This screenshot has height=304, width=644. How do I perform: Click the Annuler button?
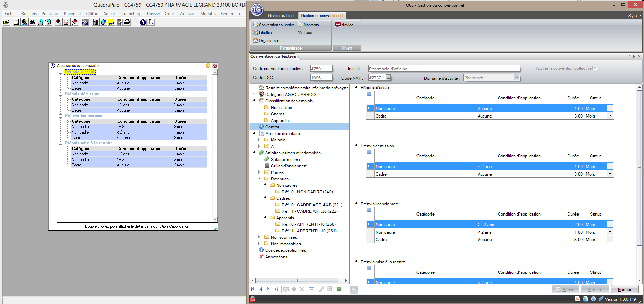pyautogui.click(x=595, y=289)
